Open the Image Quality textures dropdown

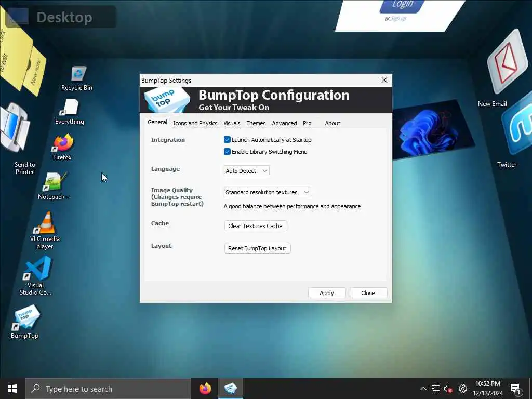[x=268, y=192]
